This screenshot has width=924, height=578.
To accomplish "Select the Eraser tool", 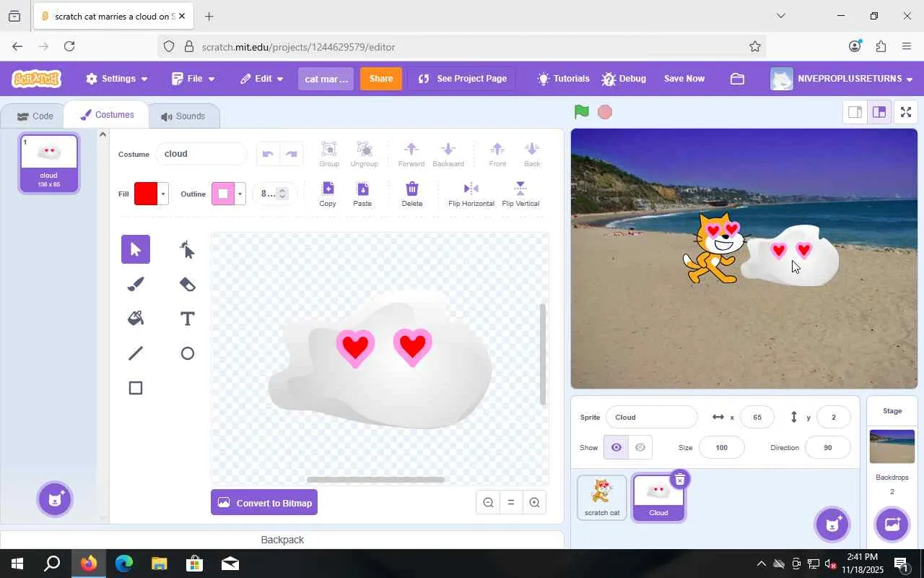I will pos(187,284).
